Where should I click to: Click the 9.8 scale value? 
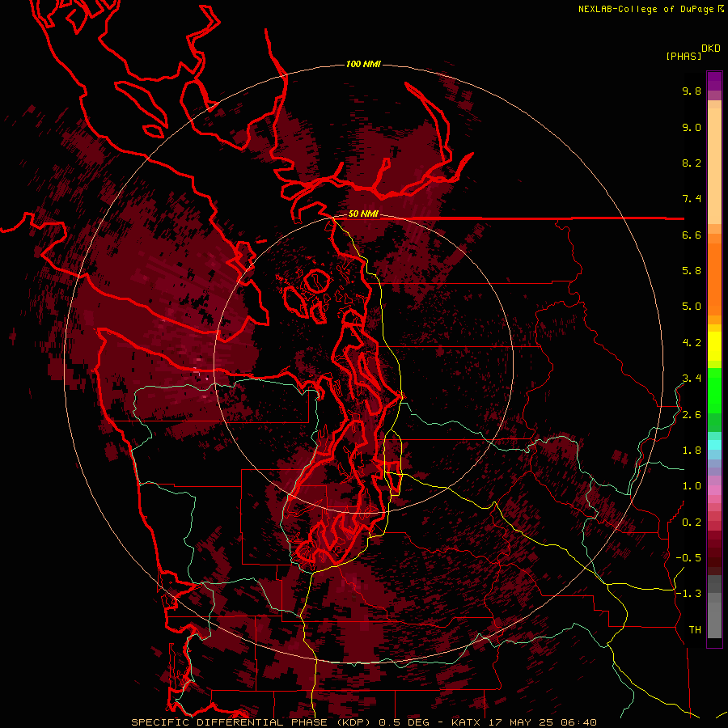tap(692, 91)
